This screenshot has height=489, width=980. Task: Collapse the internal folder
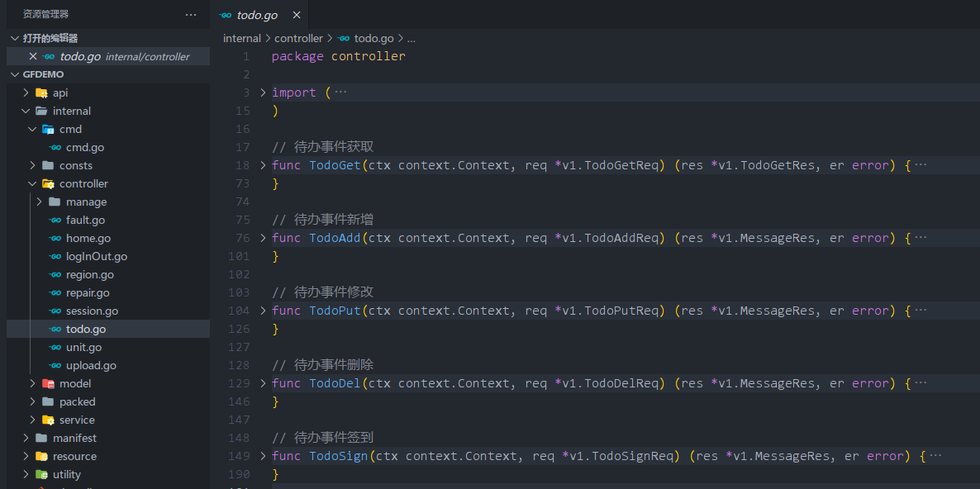pos(26,112)
